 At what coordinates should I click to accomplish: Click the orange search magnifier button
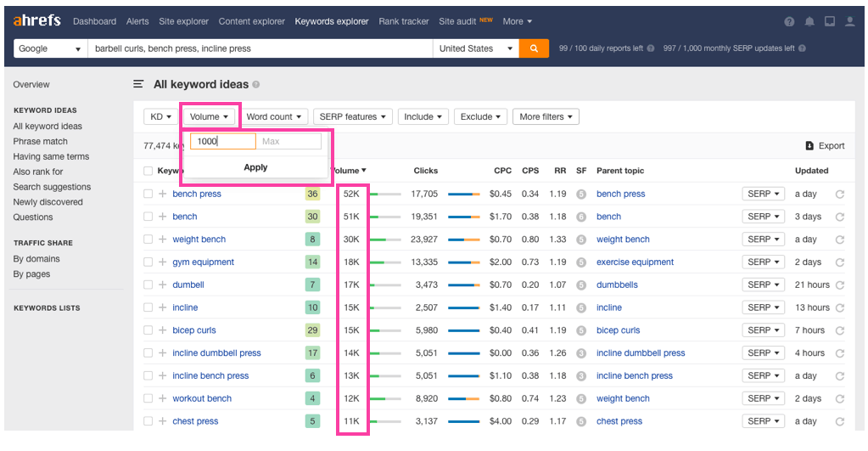(x=534, y=48)
